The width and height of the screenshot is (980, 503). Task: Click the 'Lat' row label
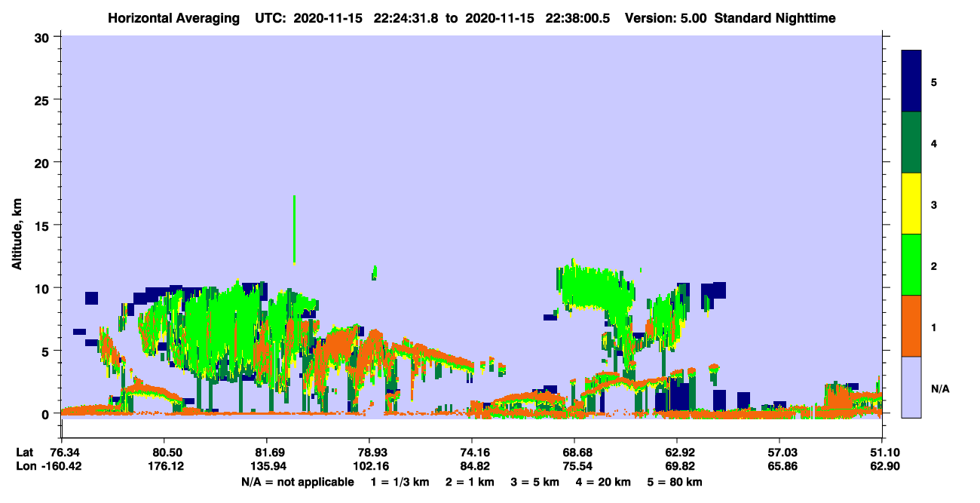(24, 452)
